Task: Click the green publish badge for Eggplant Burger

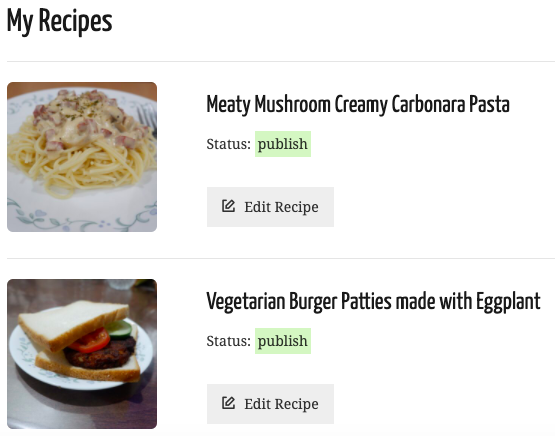Action: click(283, 341)
